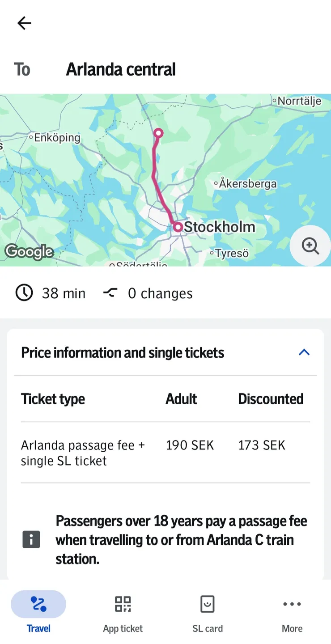Tap the Arlanda central destination field

coord(121,70)
